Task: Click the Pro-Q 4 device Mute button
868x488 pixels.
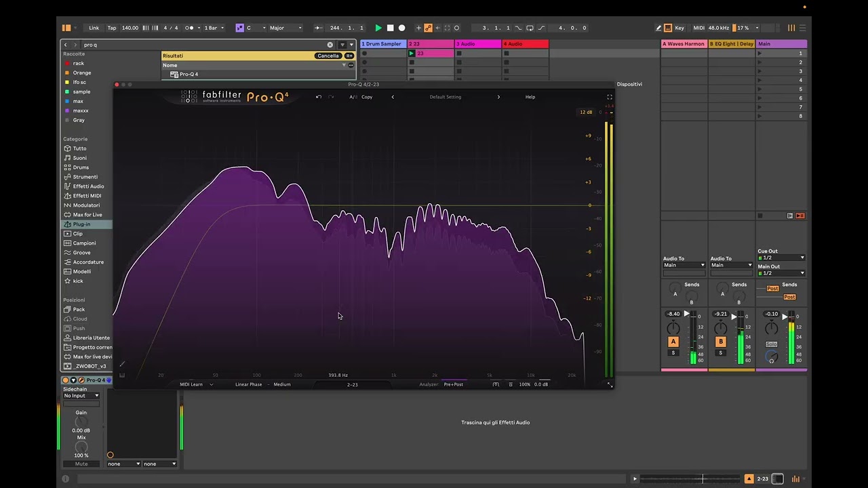Action: 81,464
